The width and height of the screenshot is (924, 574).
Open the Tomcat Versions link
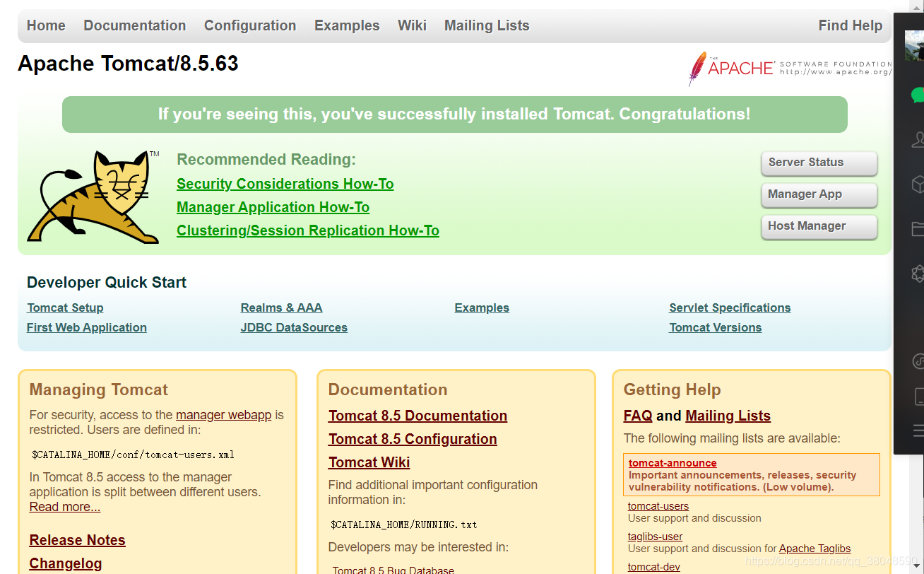pos(716,327)
